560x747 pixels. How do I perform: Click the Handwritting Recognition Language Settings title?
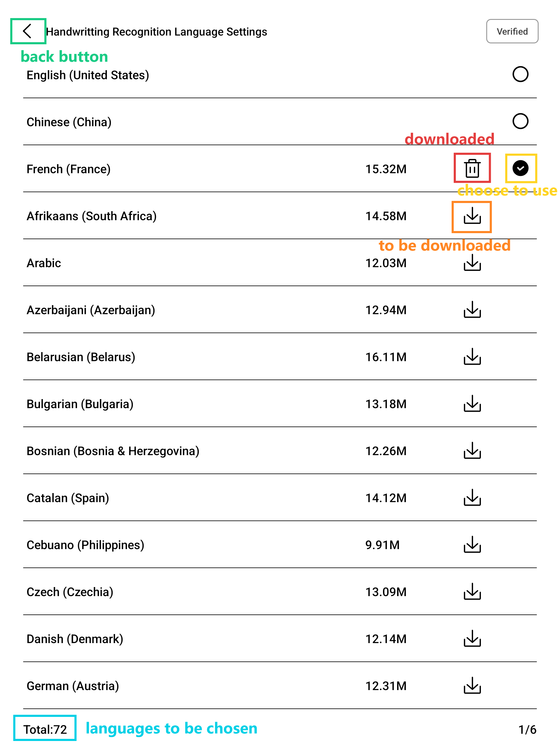(x=156, y=32)
